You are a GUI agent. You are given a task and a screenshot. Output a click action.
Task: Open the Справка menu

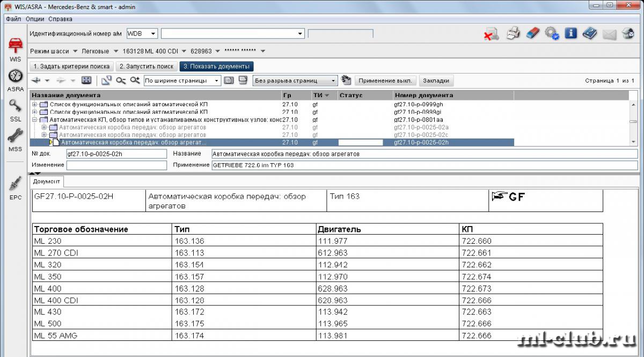point(60,19)
